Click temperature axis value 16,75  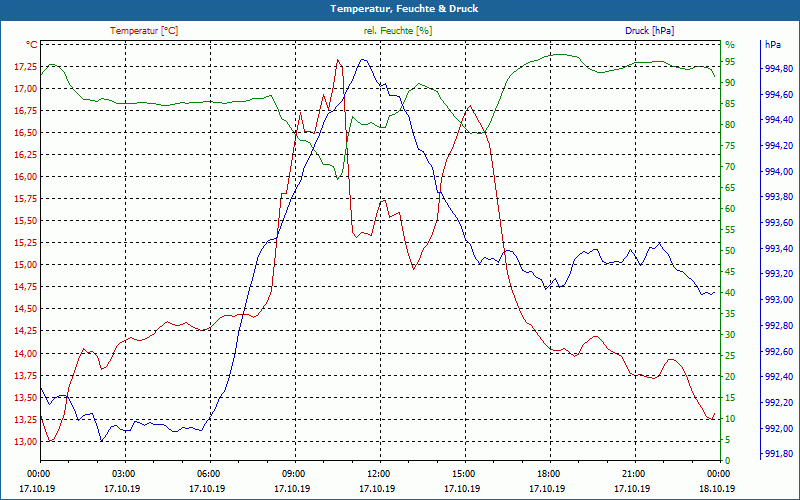pos(27,111)
